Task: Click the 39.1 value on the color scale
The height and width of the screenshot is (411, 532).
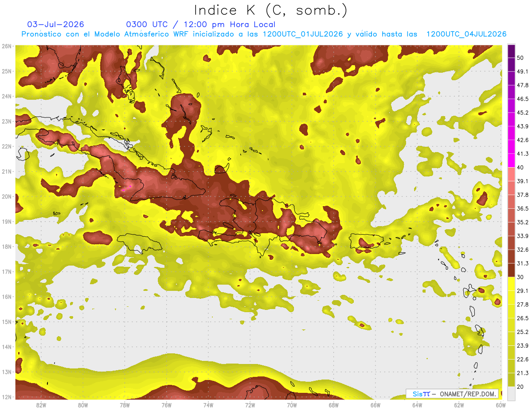Action: point(523,181)
